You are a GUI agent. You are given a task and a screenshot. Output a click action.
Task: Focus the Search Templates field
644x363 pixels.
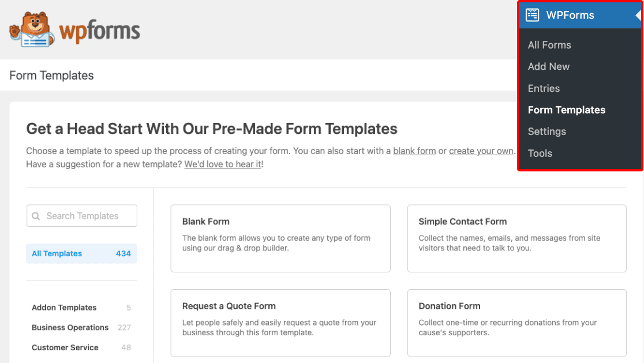82,216
